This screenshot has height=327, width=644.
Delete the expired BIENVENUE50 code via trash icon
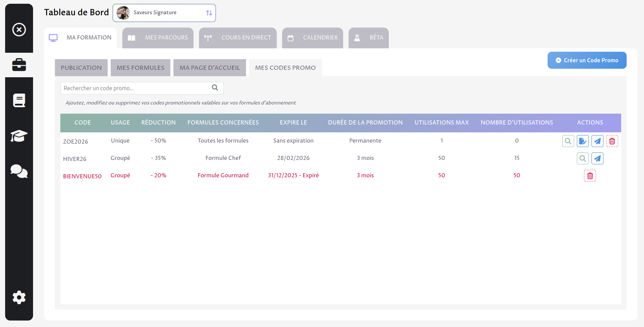590,176
